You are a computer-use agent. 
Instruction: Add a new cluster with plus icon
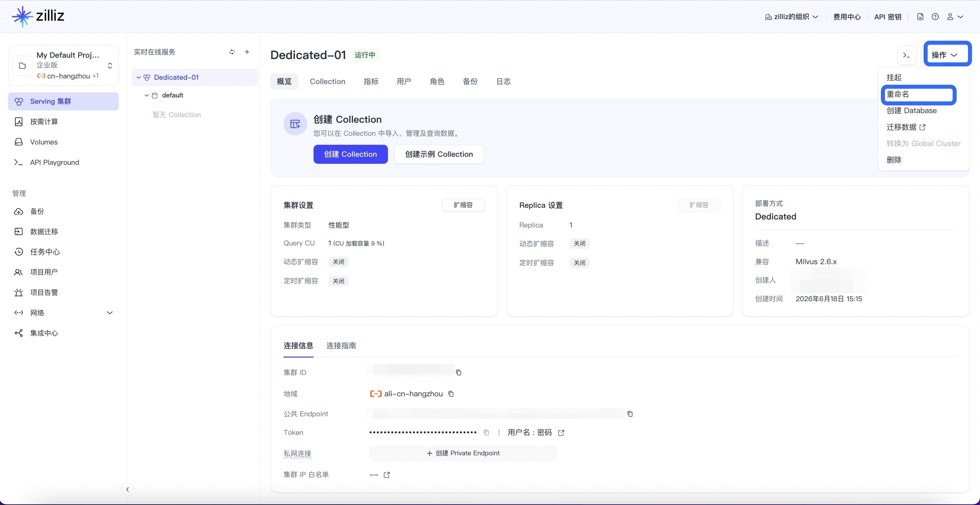247,52
